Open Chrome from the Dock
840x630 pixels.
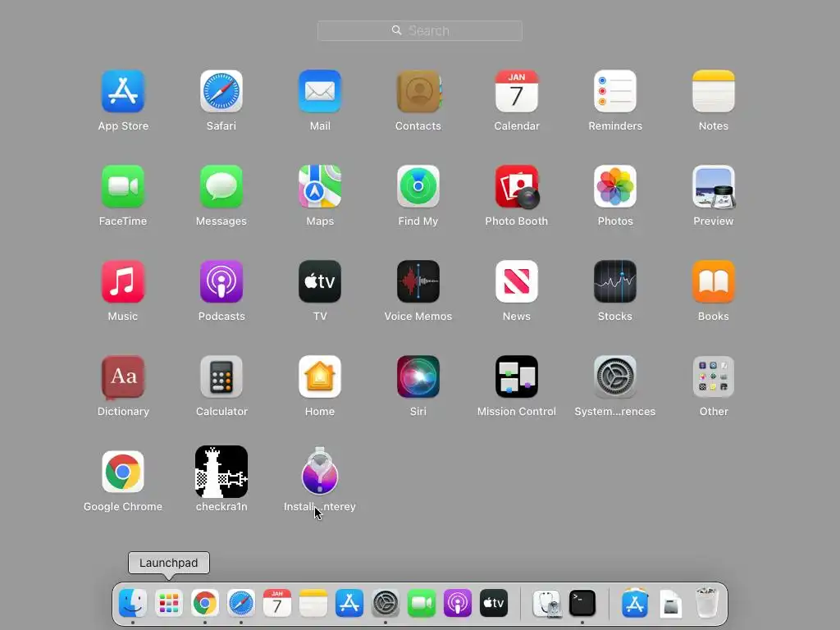(204, 603)
